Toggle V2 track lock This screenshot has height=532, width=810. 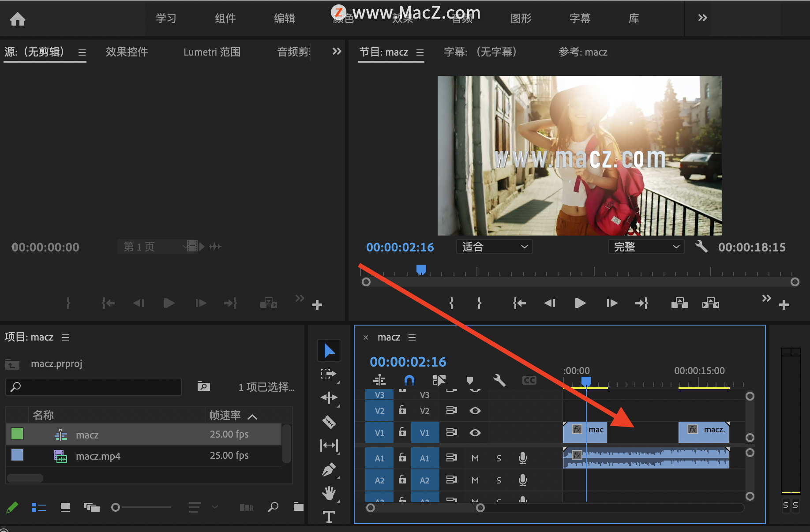point(402,410)
